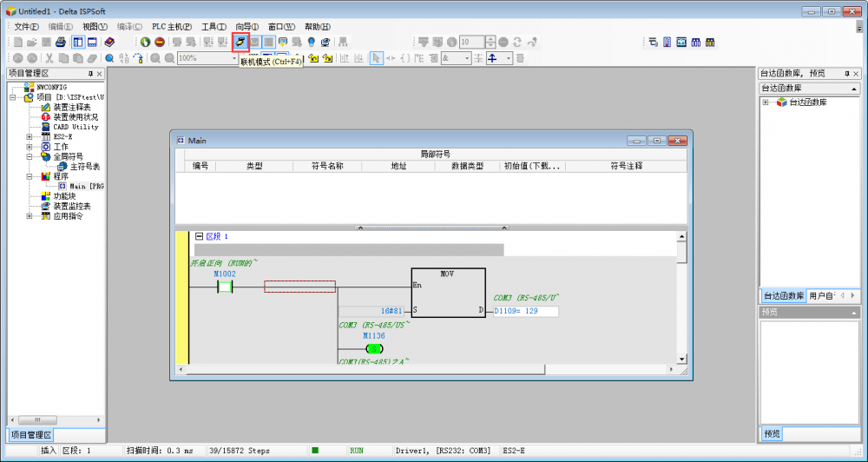The height and width of the screenshot is (462, 868).
Task: Select the arrow pointer selection tool
Action: [x=377, y=57]
